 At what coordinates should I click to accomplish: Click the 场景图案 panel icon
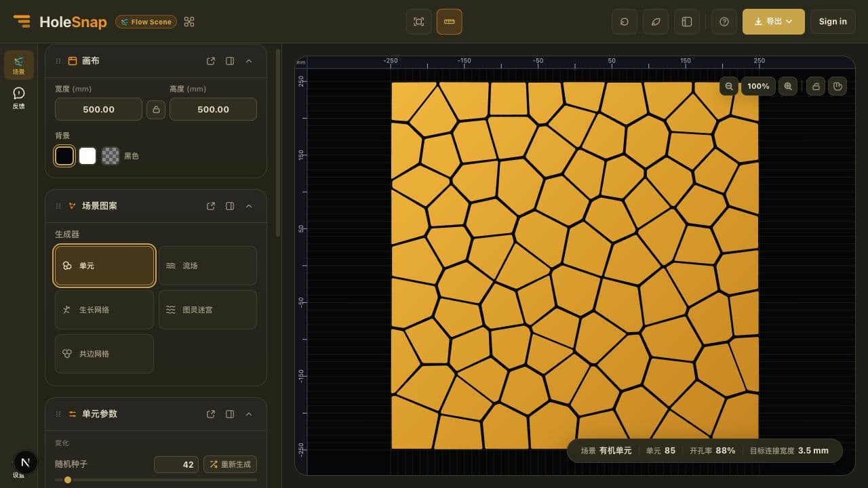[73, 206]
